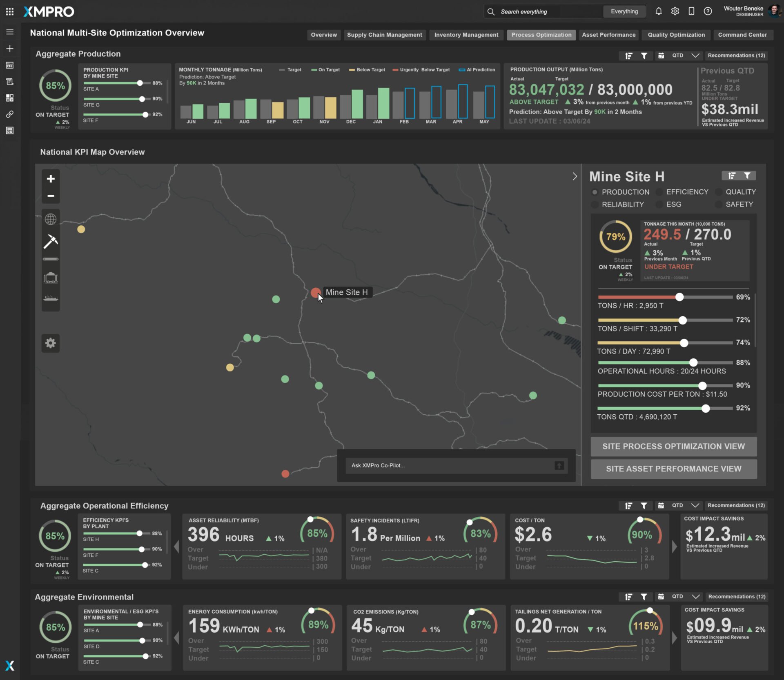Expand QTD dropdown in Aggregate Production
The width and height of the screenshot is (784, 680).
[x=695, y=56]
